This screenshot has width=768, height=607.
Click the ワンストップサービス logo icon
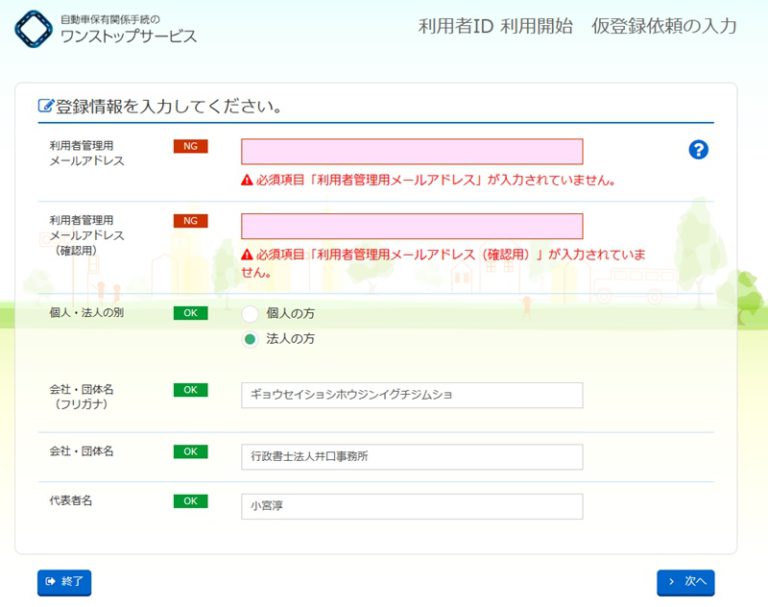(x=33, y=29)
